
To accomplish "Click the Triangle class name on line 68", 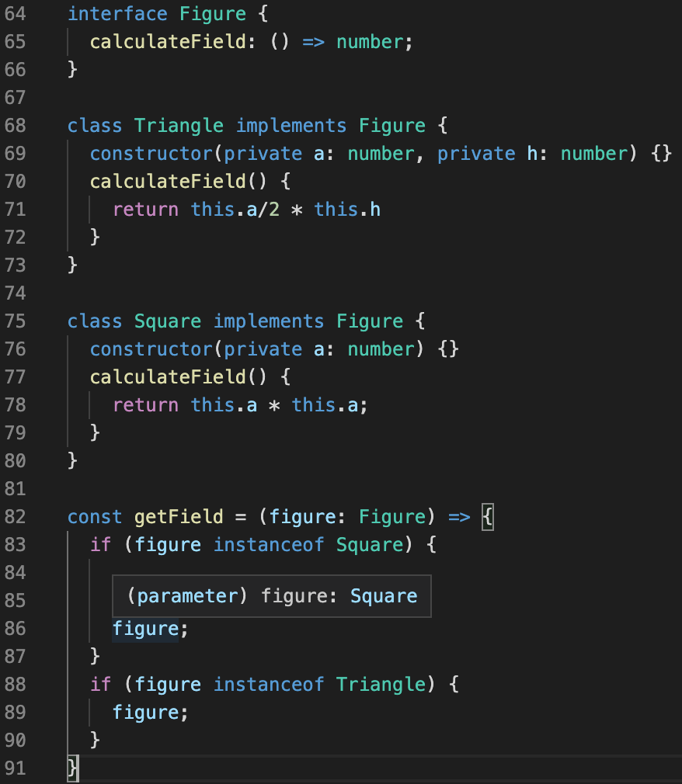I will click(178, 125).
